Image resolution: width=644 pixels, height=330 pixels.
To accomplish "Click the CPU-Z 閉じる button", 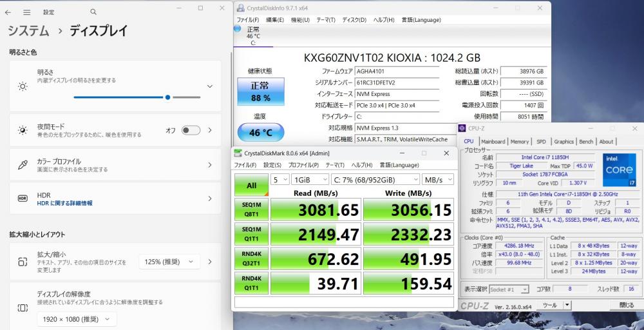I will tap(626, 305).
